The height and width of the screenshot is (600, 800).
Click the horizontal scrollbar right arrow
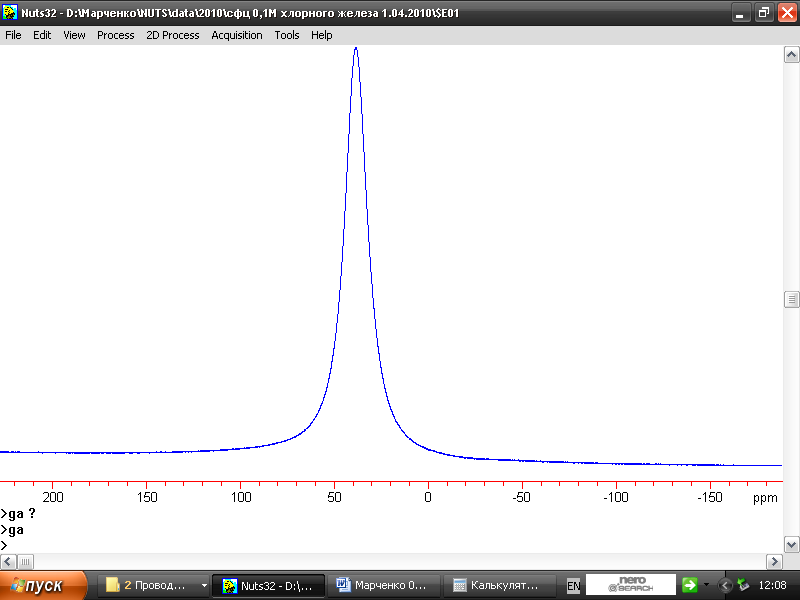(x=774, y=562)
